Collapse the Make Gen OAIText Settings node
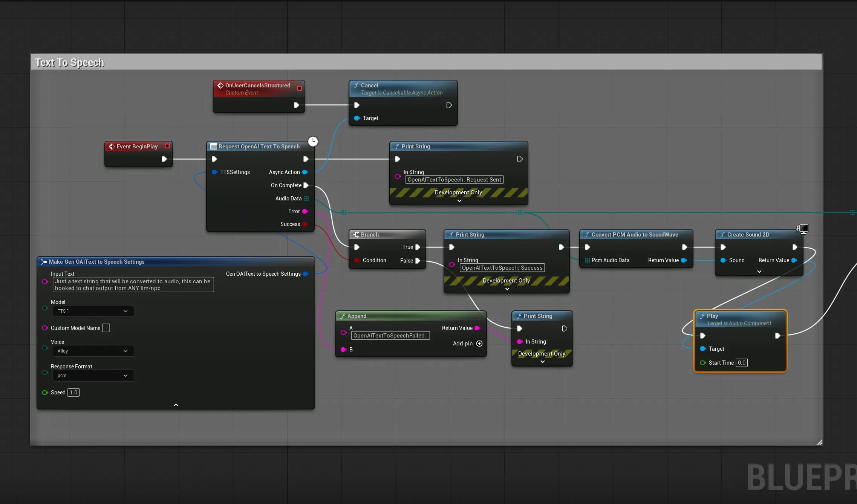857x504 pixels. pyautogui.click(x=176, y=405)
